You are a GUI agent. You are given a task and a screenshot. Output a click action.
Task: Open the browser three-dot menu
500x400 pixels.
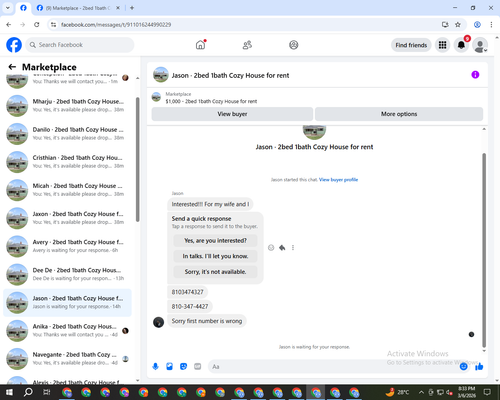[491, 25]
